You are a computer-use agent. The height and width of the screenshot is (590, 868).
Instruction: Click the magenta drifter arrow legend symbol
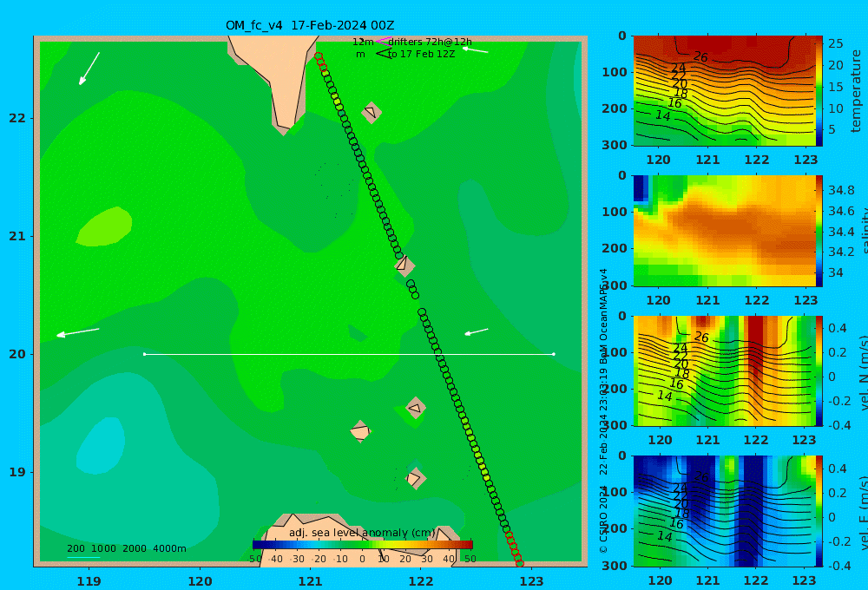point(384,41)
